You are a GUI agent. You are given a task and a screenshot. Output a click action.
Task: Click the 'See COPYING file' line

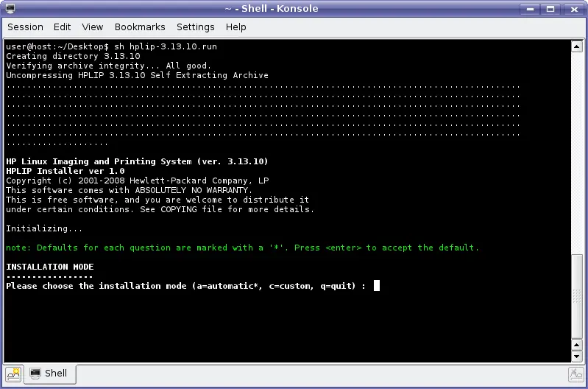point(160,209)
